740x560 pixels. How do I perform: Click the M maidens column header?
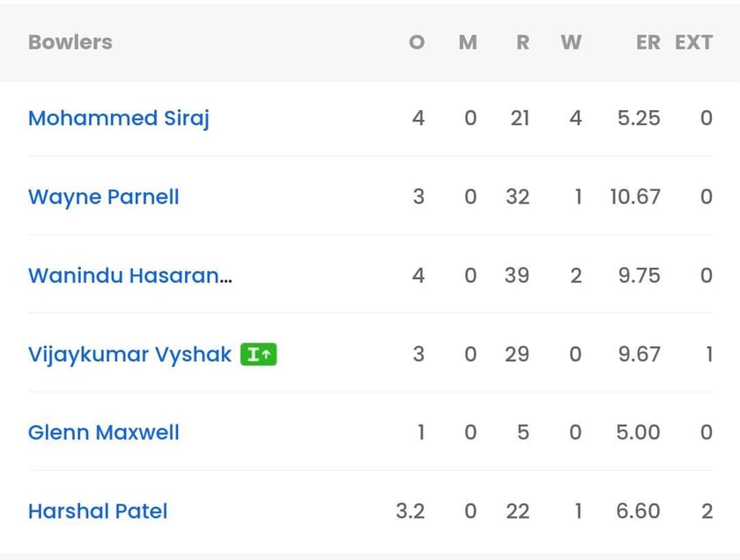click(x=468, y=41)
